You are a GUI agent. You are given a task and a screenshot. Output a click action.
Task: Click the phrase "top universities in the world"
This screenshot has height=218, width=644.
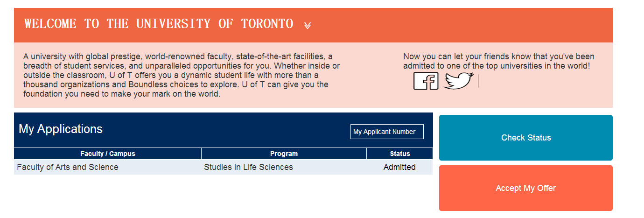(535, 66)
